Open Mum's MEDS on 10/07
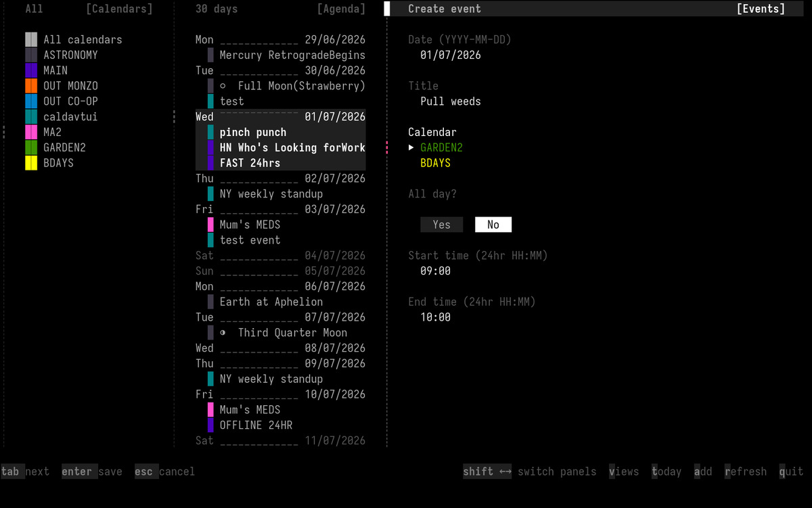The width and height of the screenshot is (812, 508). [250, 410]
